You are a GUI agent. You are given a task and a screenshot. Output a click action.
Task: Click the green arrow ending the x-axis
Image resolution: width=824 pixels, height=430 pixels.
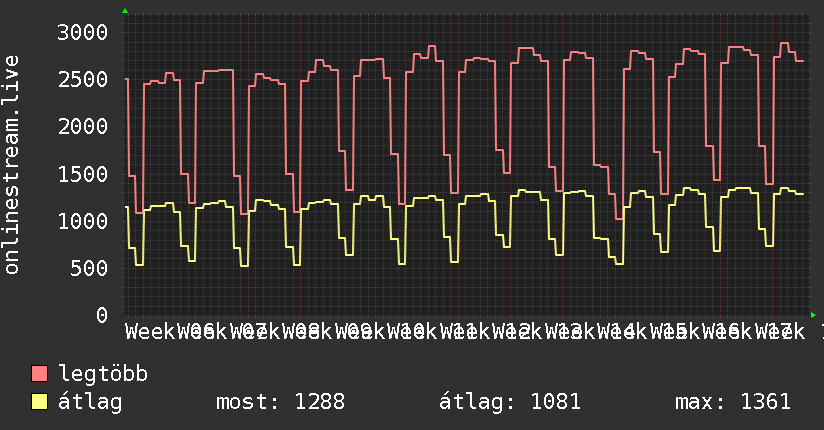(813, 315)
